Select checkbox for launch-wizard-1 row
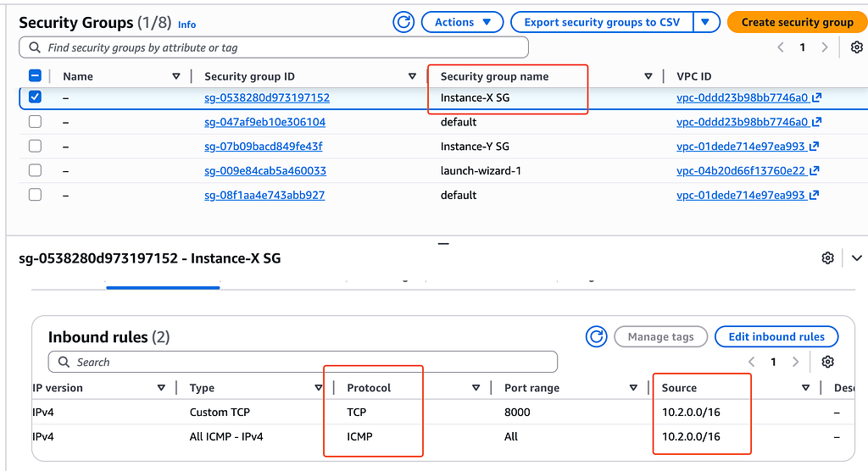 (35, 170)
